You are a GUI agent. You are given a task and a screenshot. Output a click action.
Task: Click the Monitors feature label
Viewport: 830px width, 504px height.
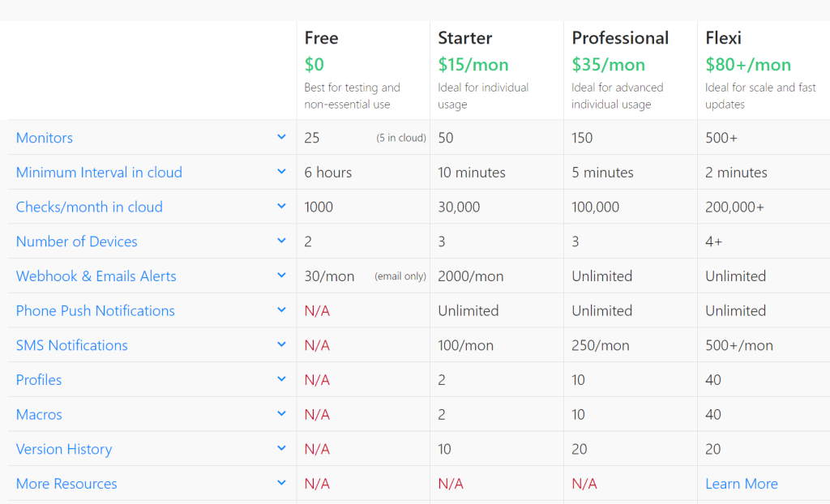tap(45, 138)
